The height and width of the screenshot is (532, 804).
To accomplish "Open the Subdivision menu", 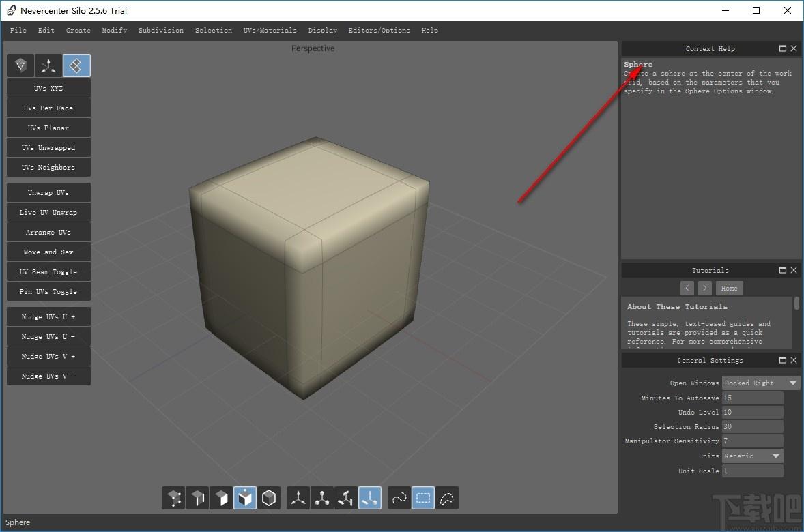I will (161, 30).
